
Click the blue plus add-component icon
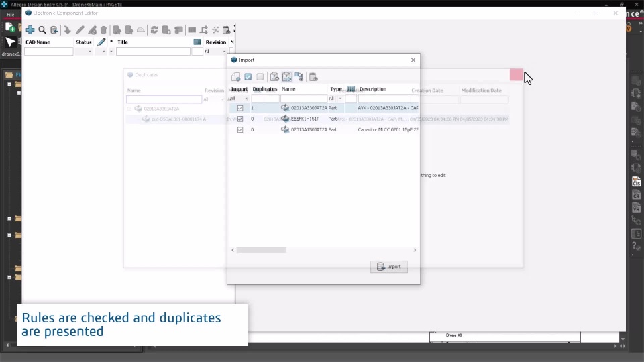tap(30, 29)
